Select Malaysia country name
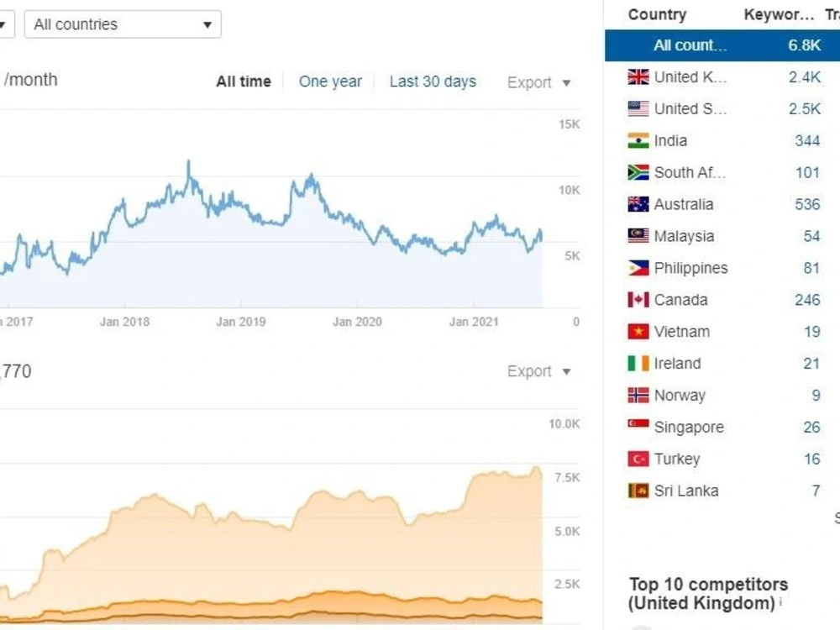This screenshot has height=630, width=840. click(x=684, y=236)
